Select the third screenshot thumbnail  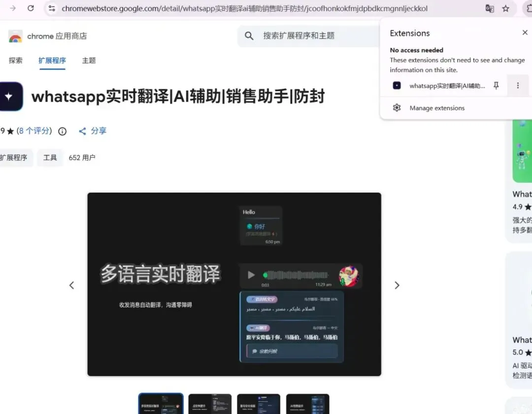259,404
